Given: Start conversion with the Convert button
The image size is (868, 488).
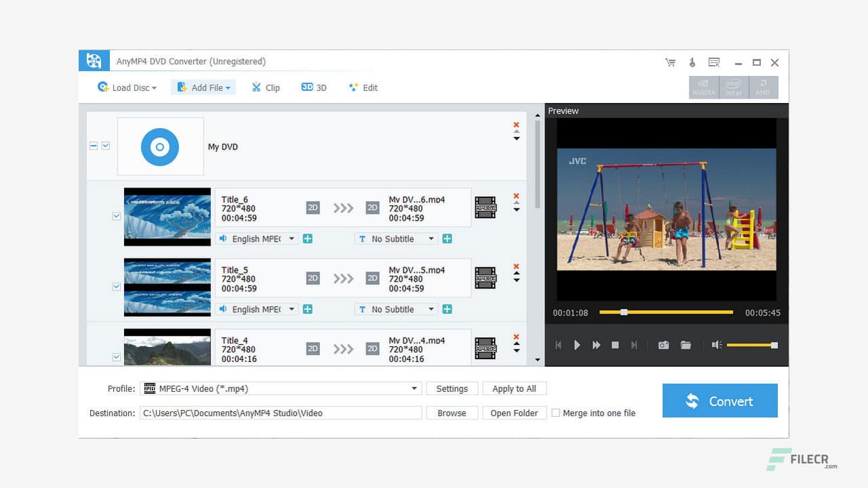Looking at the screenshot, I should [x=719, y=401].
